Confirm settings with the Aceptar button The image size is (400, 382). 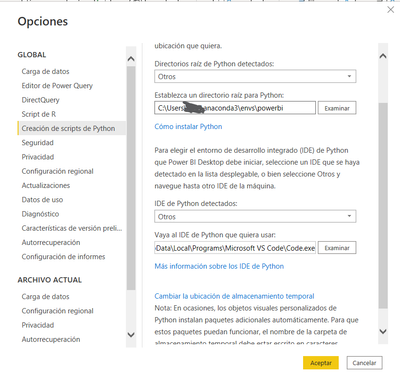[321, 363]
